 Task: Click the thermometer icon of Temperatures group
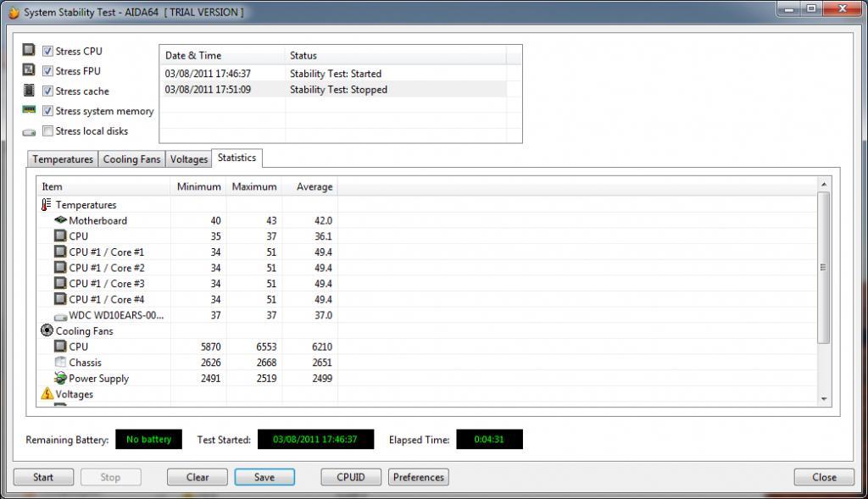click(46, 205)
